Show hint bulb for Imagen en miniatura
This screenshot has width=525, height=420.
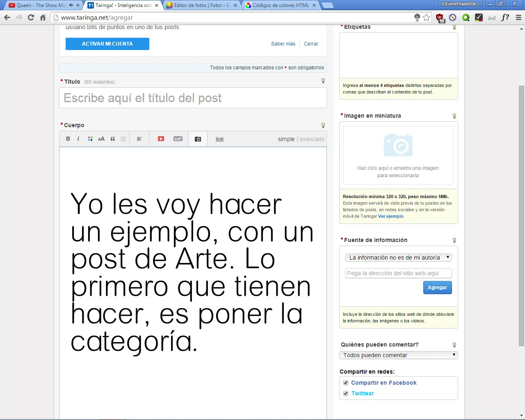coord(454,116)
